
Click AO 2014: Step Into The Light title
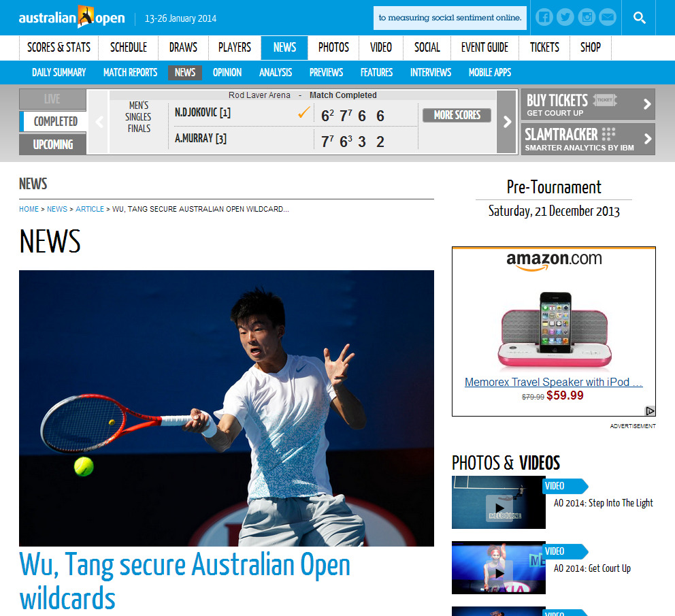pos(603,503)
